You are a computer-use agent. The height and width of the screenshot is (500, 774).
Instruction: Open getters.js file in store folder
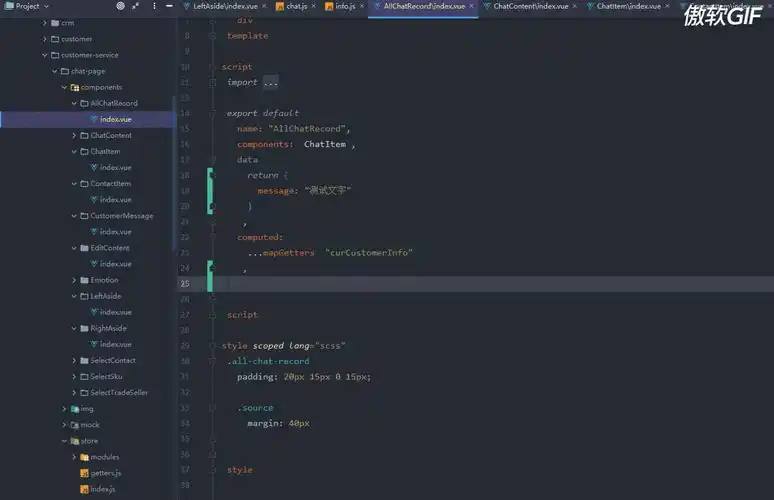pos(105,472)
